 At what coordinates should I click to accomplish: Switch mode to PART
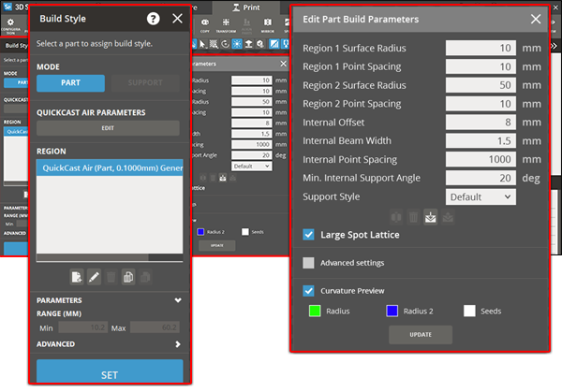pyautogui.click(x=70, y=83)
